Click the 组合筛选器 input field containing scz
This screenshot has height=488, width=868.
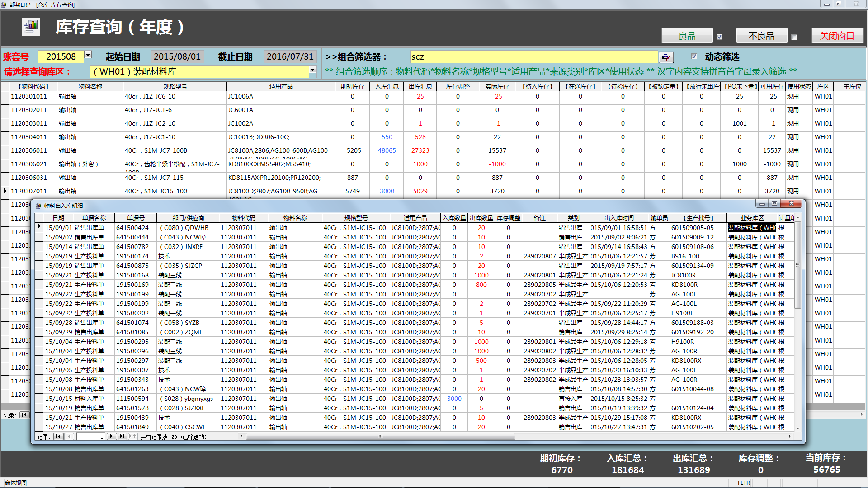tap(534, 57)
